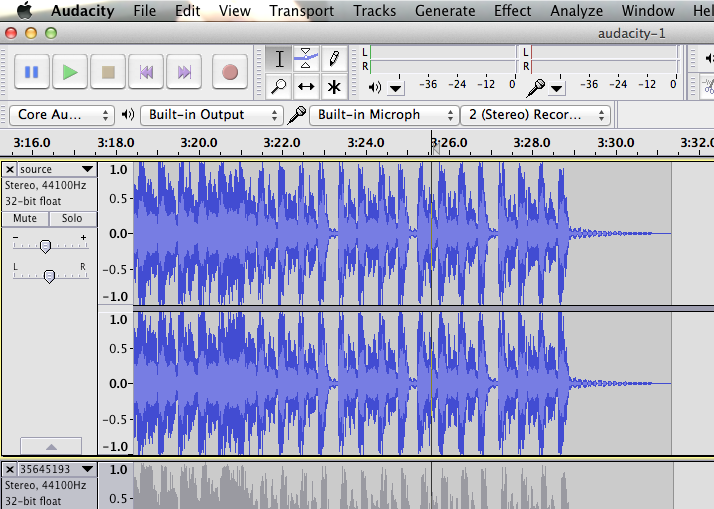The width and height of the screenshot is (714, 509).
Task: Click the playhead marker on the timeline
Action: (x=435, y=148)
